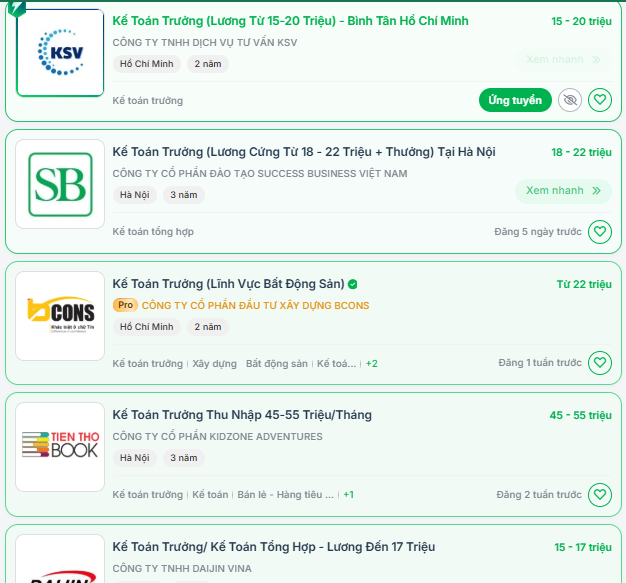Screen dimensions: 626x583
Task: Open company ĐẦU TƯ XÂY DỰNG BCONS
Action: tap(256, 305)
